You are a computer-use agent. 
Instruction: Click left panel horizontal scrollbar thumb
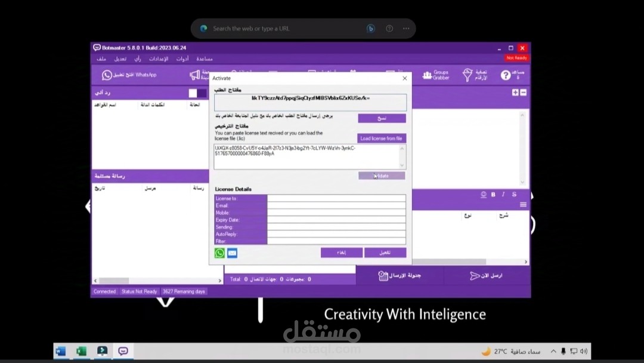(114, 281)
